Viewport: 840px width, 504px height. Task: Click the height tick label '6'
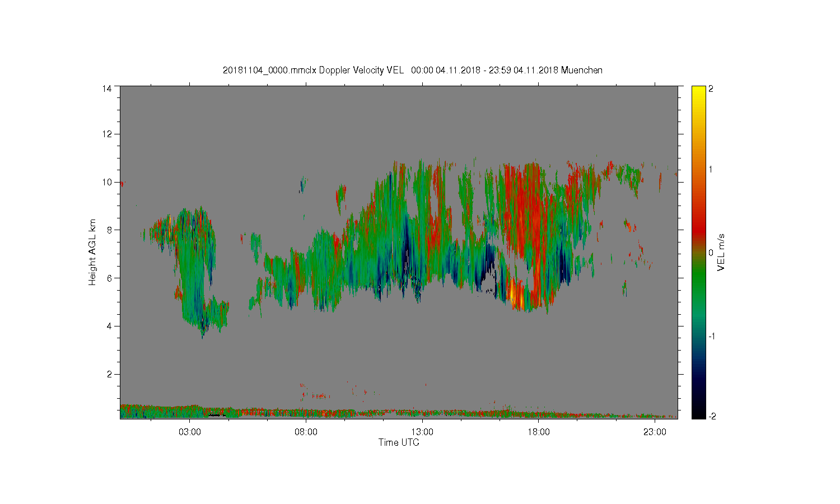pyautogui.click(x=110, y=278)
